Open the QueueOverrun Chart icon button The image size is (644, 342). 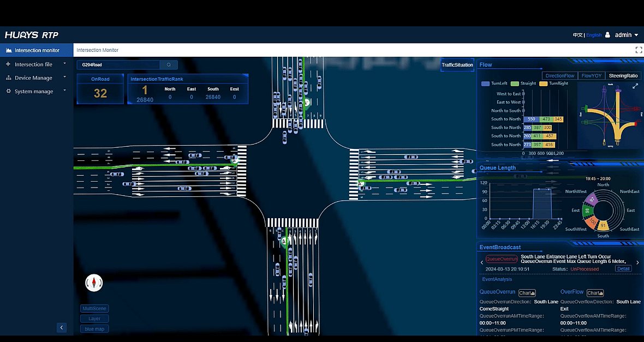point(527,293)
